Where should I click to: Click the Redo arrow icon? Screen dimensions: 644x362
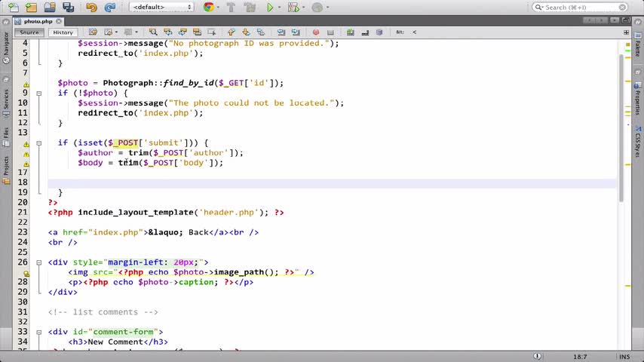[109, 7]
